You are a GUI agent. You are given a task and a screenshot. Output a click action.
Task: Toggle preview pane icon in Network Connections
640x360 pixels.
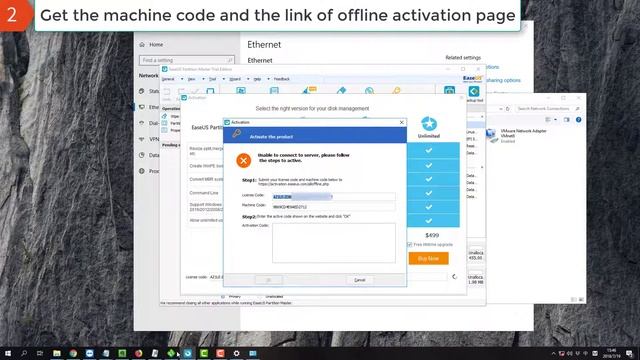[x=567, y=120]
